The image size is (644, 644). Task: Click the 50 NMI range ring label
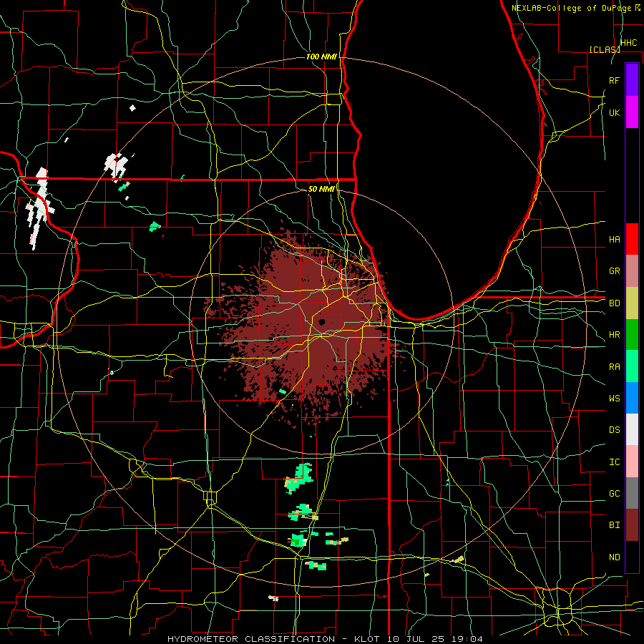pos(321,189)
